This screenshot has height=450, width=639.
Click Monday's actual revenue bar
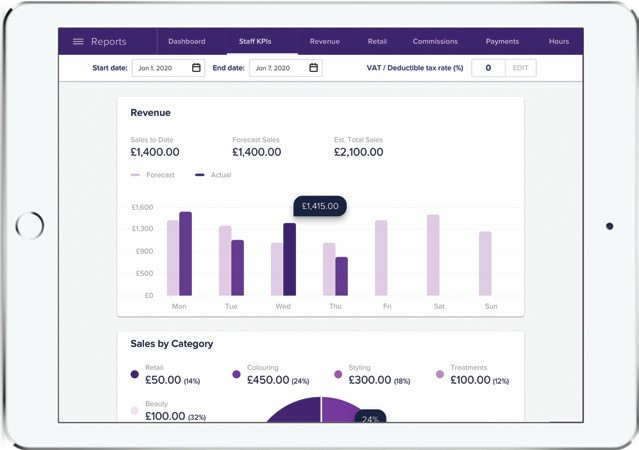point(185,254)
